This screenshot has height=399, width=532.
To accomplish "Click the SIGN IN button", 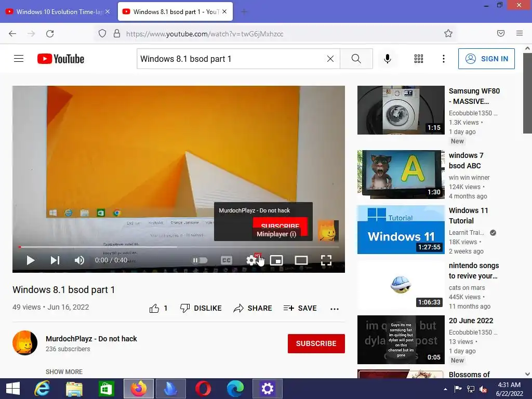I will 486,59.
